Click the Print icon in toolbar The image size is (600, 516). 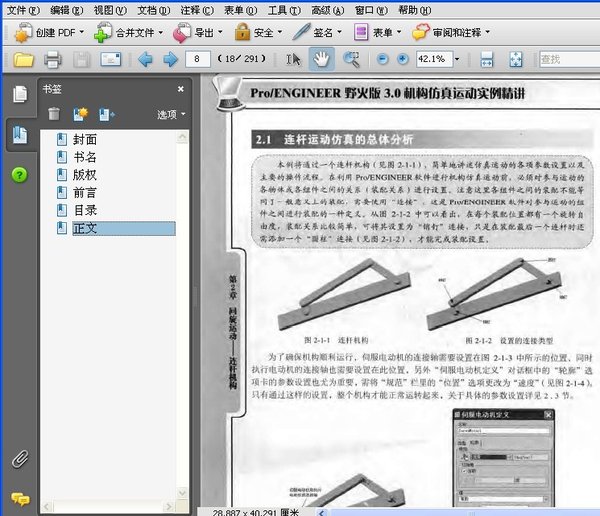(53, 59)
